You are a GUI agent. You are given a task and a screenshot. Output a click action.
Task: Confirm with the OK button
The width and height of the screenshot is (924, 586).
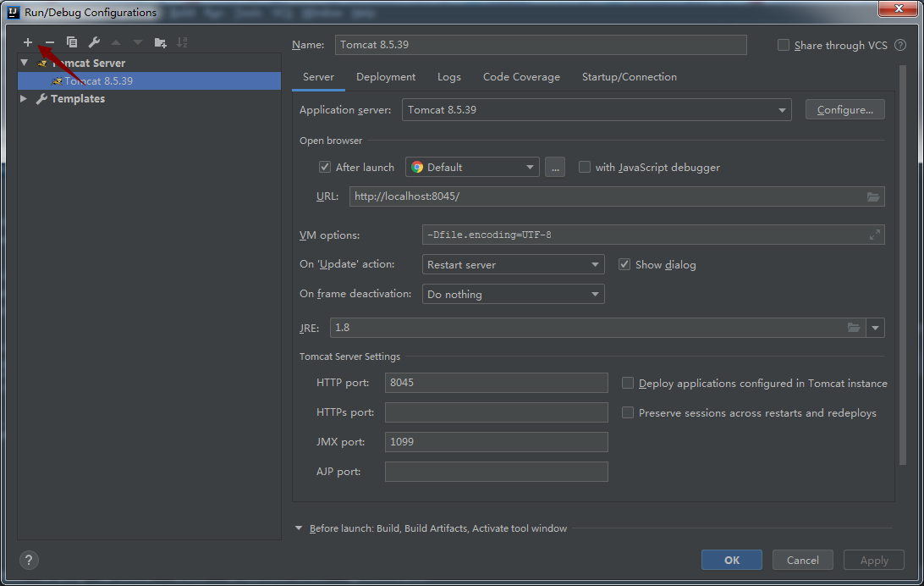[732, 560]
